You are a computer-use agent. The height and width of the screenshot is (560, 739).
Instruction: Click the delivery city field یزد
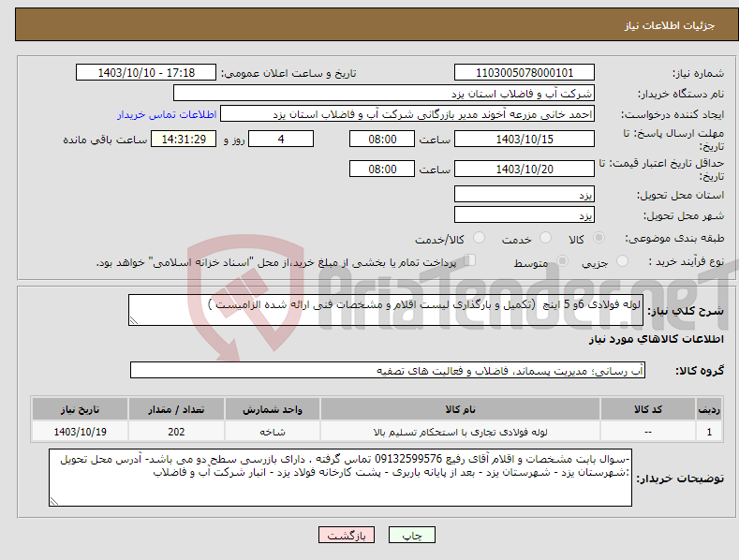click(x=525, y=215)
